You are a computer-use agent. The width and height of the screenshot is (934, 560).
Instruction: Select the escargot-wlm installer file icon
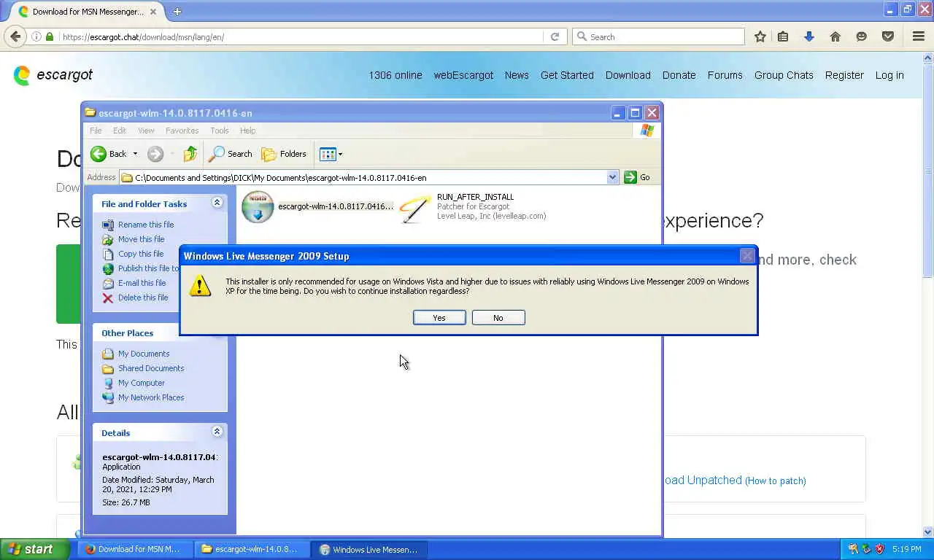pyautogui.click(x=258, y=207)
